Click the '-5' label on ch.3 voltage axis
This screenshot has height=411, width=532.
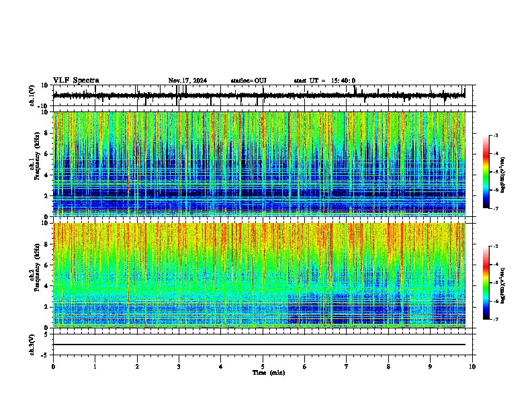[x=45, y=355]
